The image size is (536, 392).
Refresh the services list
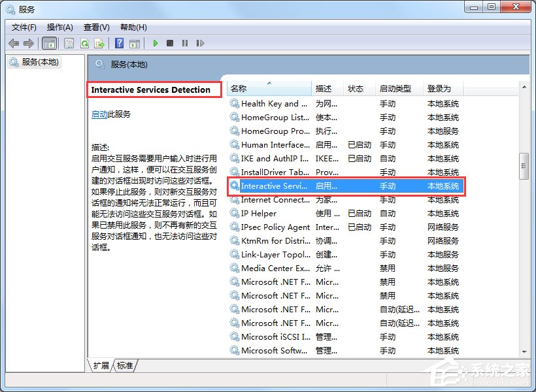coord(85,43)
